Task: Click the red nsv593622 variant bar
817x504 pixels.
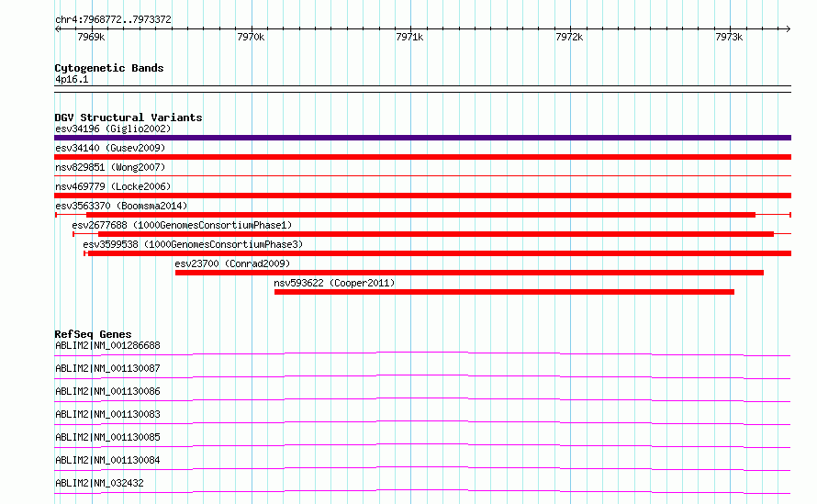Action: click(504, 292)
